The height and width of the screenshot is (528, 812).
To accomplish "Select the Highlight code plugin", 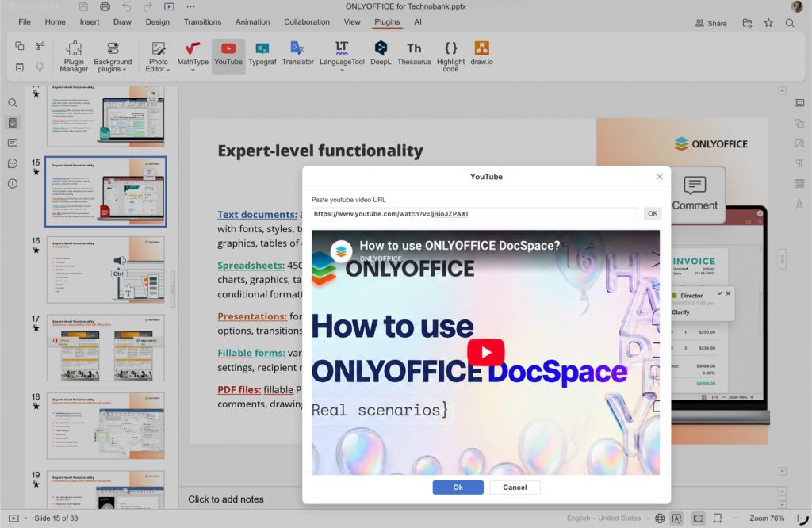I will point(450,56).
